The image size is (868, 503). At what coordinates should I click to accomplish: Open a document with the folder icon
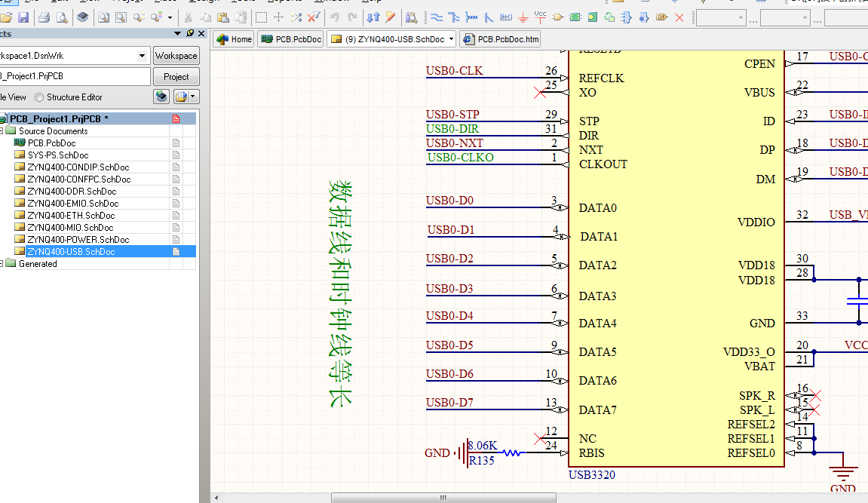[x=6, y=17]
